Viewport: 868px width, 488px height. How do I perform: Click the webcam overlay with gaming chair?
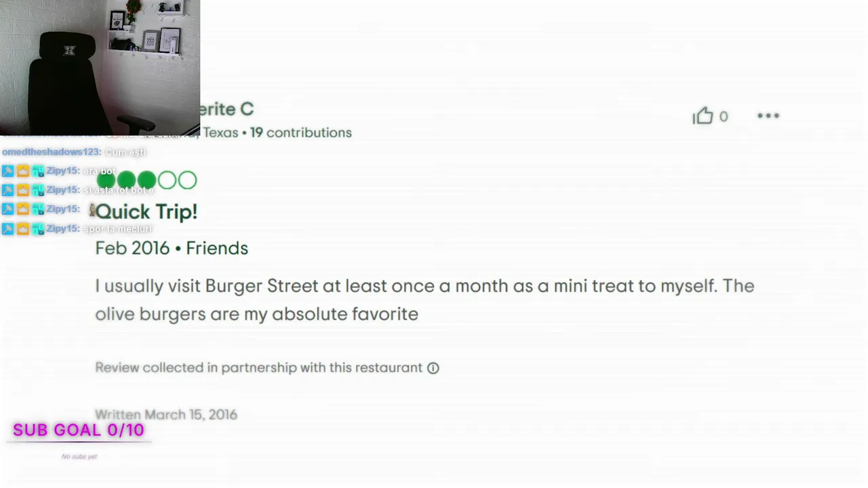100,66
